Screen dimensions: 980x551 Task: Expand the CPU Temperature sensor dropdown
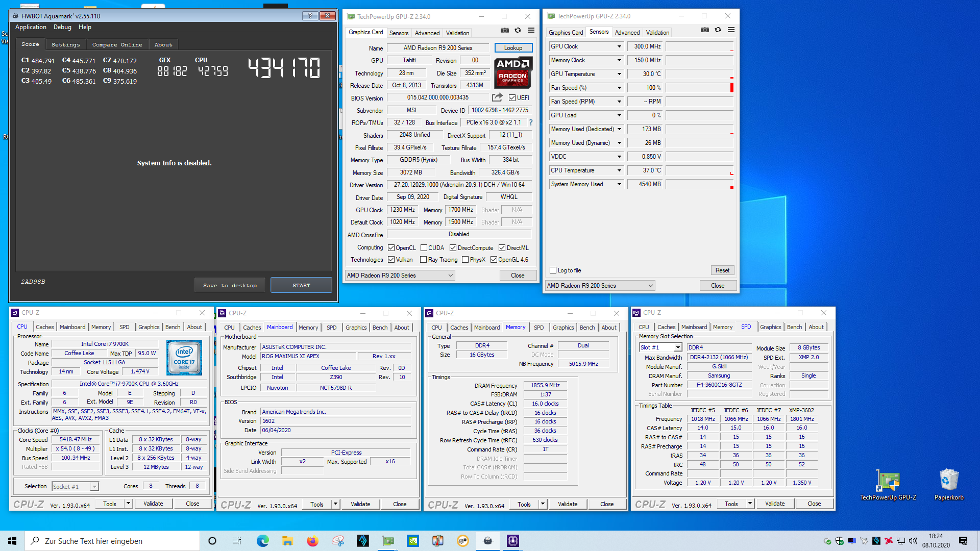coord(619,170)
